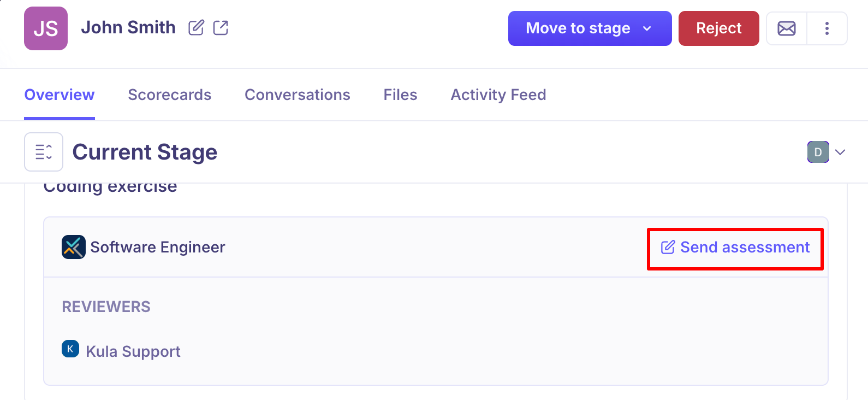The height and width of the screenshot is (400, 868).
Task: Go to the Files tab
Action: click(x=400, y=95)
